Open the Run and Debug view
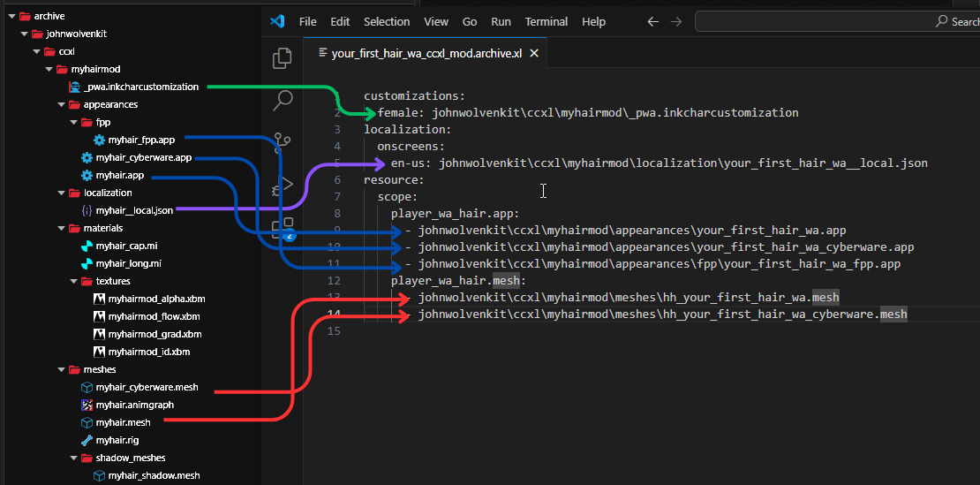 tap(283, 185)
